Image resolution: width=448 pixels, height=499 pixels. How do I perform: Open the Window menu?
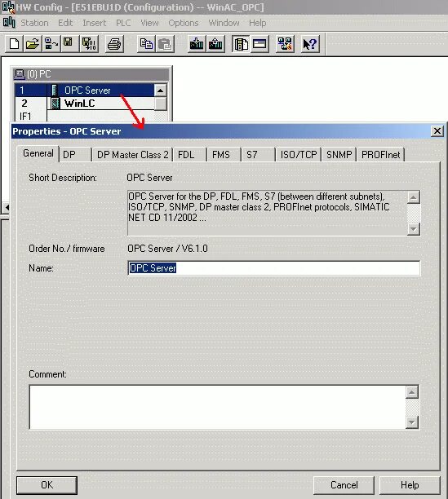[x=224, y=23]
